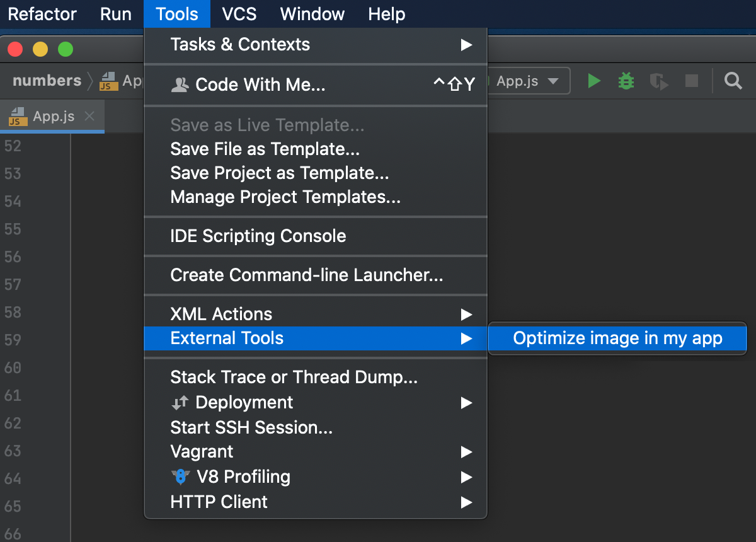This screenshot has height=542, width=756.
Task: Click Run with Coverage icon
Action: [658, 81]
